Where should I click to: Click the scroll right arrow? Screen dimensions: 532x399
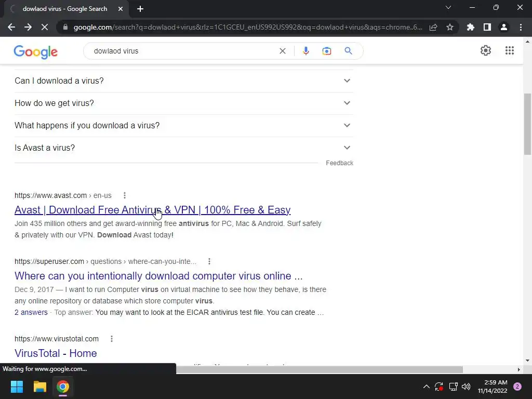tap(519, 369)
